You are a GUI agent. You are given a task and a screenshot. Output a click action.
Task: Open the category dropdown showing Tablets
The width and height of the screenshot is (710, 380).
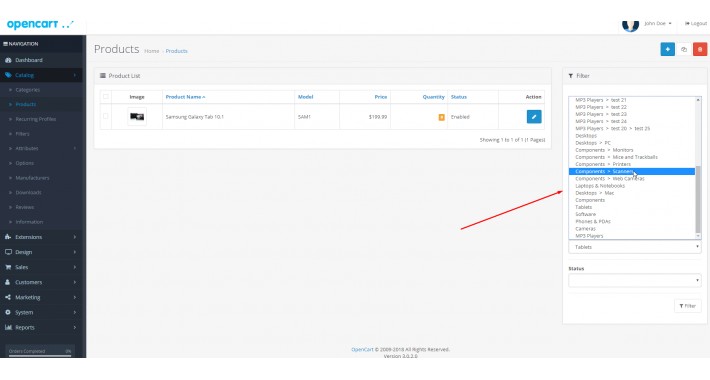[635, 247]
